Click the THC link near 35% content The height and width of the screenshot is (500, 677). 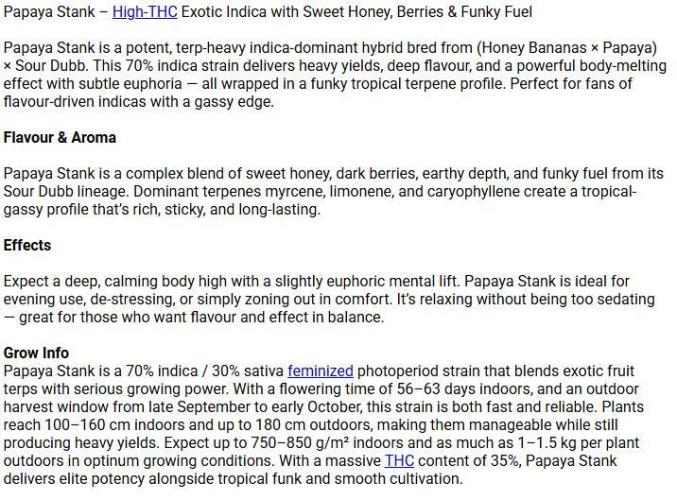398,461
